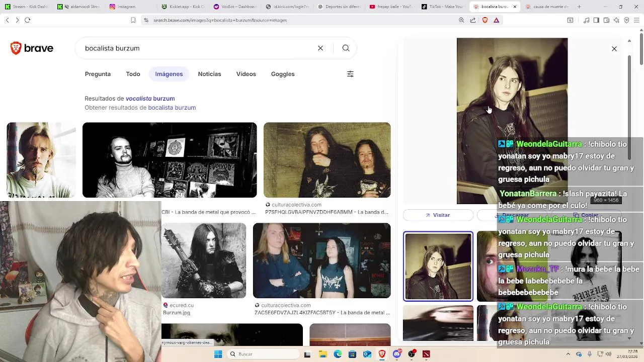Image resolution: width=644 pixels, height=362 pixels.
Task: Click the zoom icon in address bar
Action: pyautogui.click(x=461, y=20)
